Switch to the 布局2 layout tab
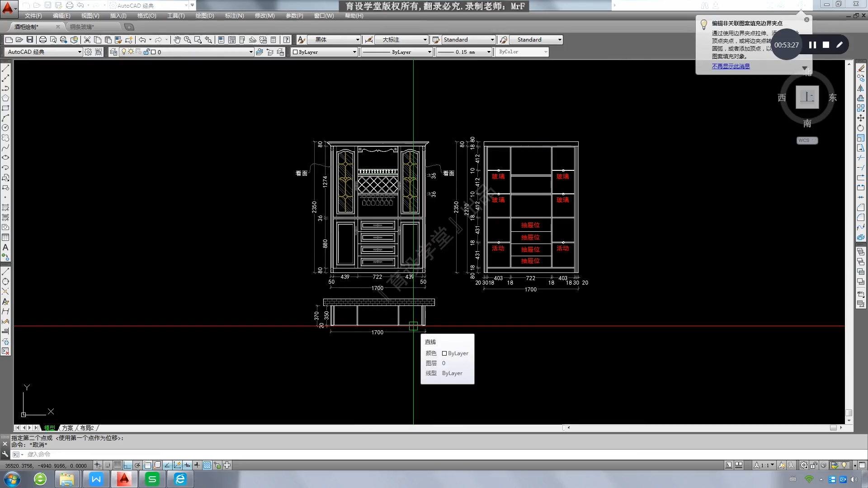This screenshot has width=868, height=488. coord(87,428)
